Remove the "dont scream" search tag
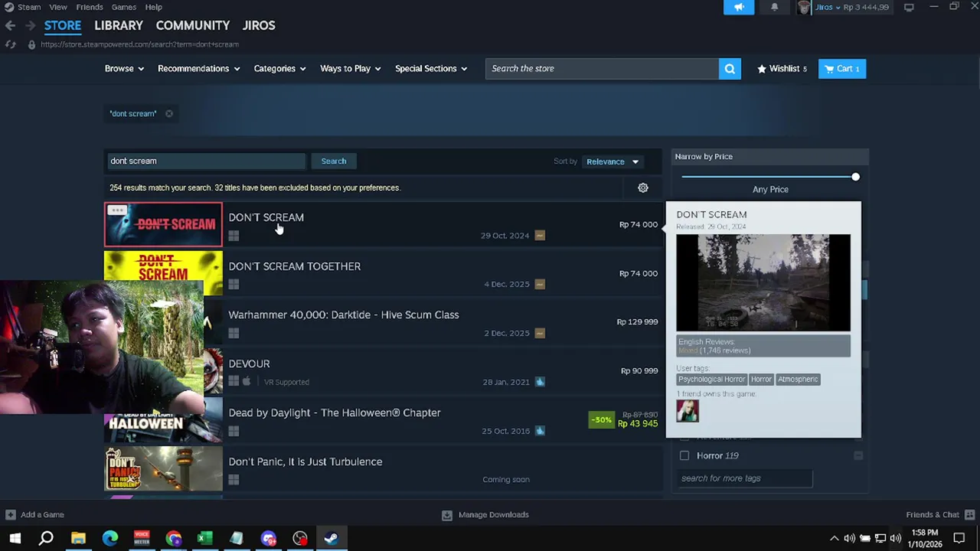 pyautogui.click(x=168, y=114)
